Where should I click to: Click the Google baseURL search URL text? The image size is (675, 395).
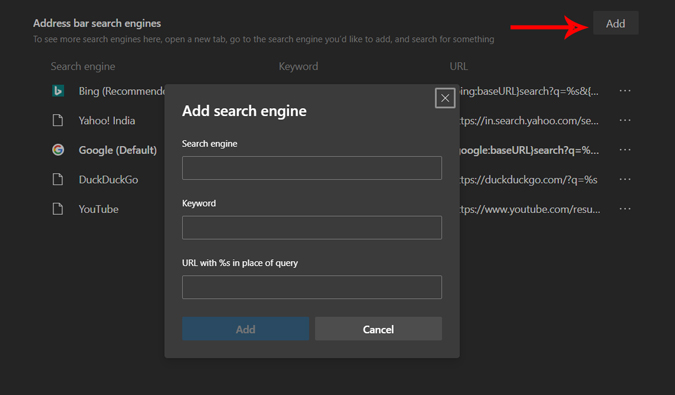coord(529,150)
